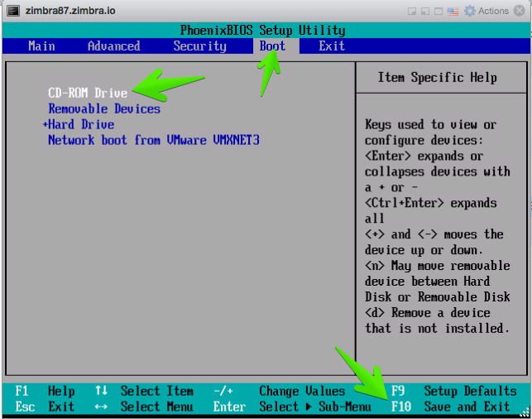Open the Advanced BIOS tab
This screenshot has width=532, height=419.
click(113, 46)
